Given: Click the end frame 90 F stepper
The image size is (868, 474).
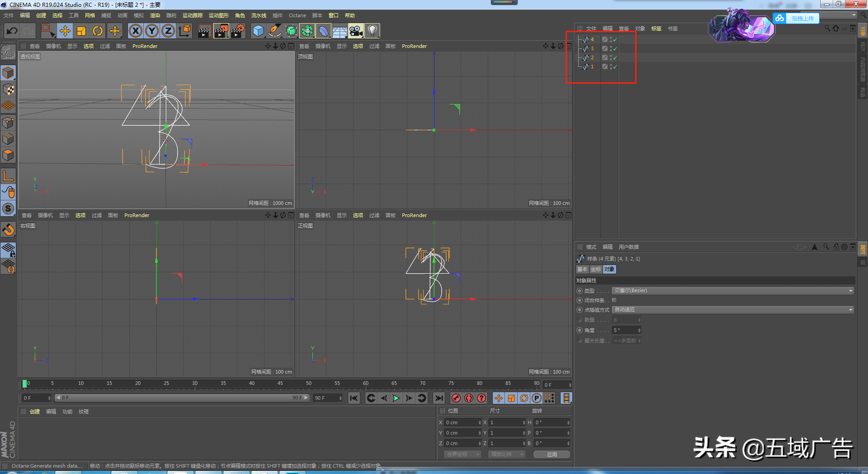Looking at the screenshot, I should (340, 398).
